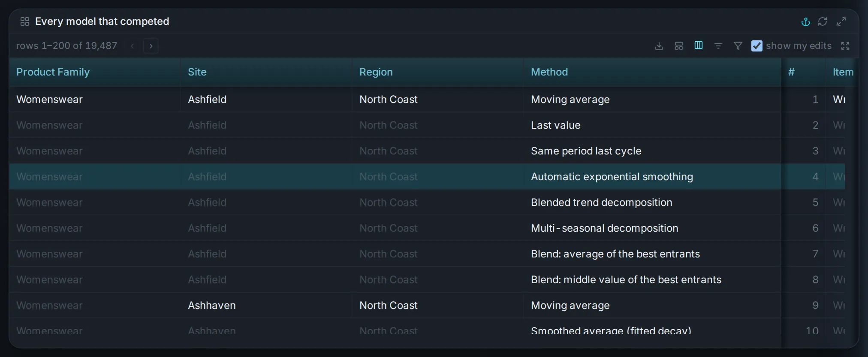Click the anchor icon in the panel header

pos(806,21)
